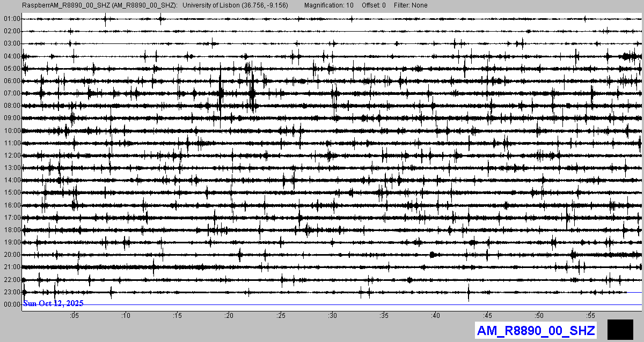Click the :05 minute axis marker
Viewport: 644px width, 342px height.
point(74,315)
